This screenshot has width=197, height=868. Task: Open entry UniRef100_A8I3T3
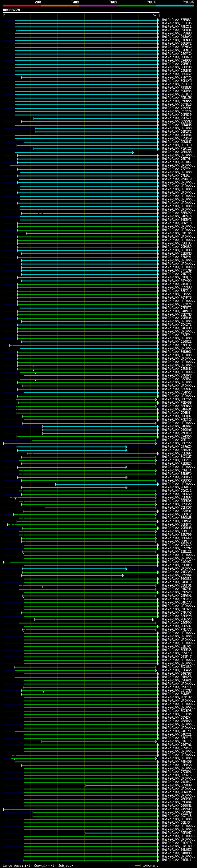point(177,145)
